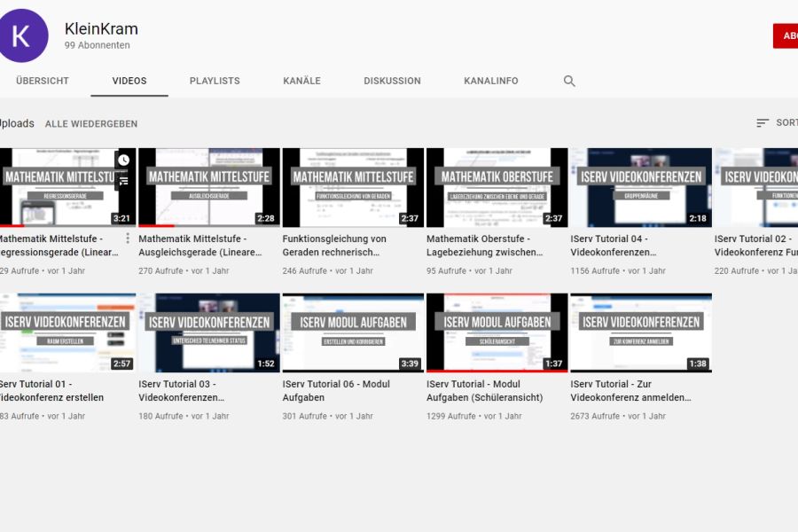The width and height of the screenshot is (798, 532).
Task: Open IServ Modul Aufgaben thumbnail 3:39
Action: [353, 333]
